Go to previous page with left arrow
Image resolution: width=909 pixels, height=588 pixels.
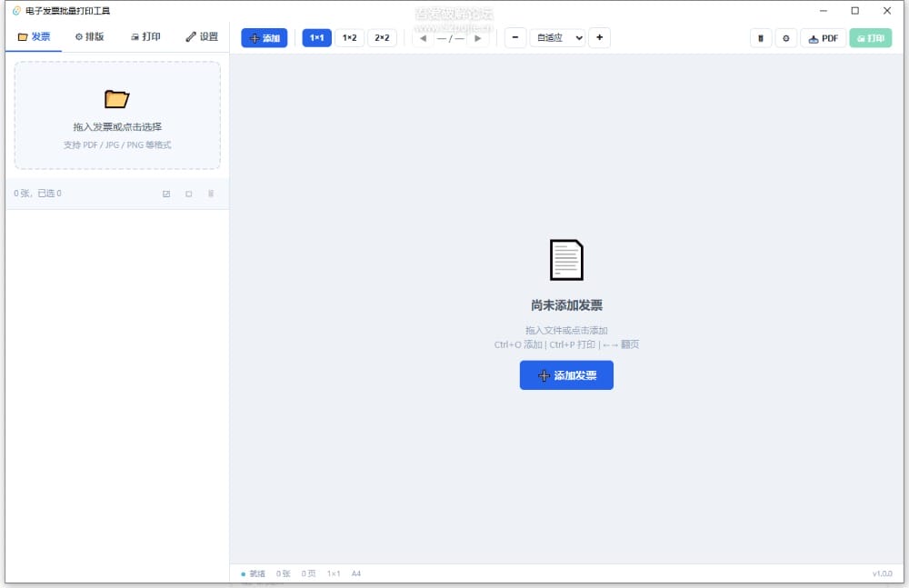click(424, 38)
